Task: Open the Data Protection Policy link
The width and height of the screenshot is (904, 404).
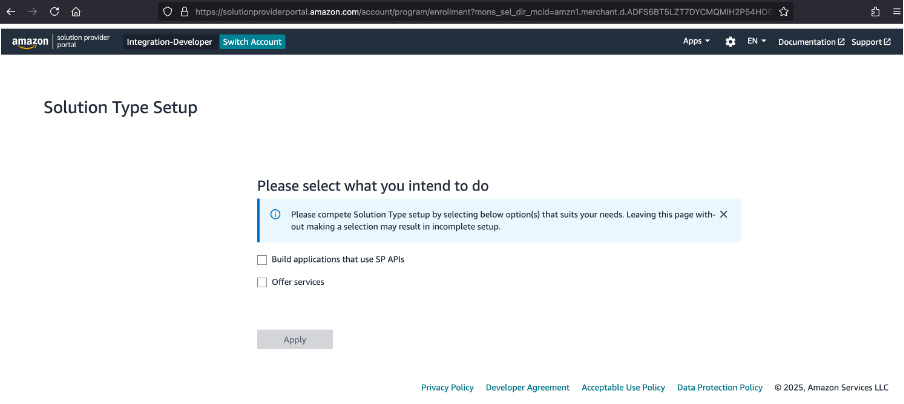Action: (x=720, y=387)
